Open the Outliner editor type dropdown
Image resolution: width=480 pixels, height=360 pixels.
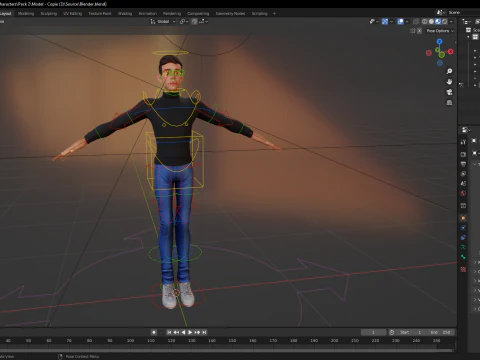click(x=466, y=22)
